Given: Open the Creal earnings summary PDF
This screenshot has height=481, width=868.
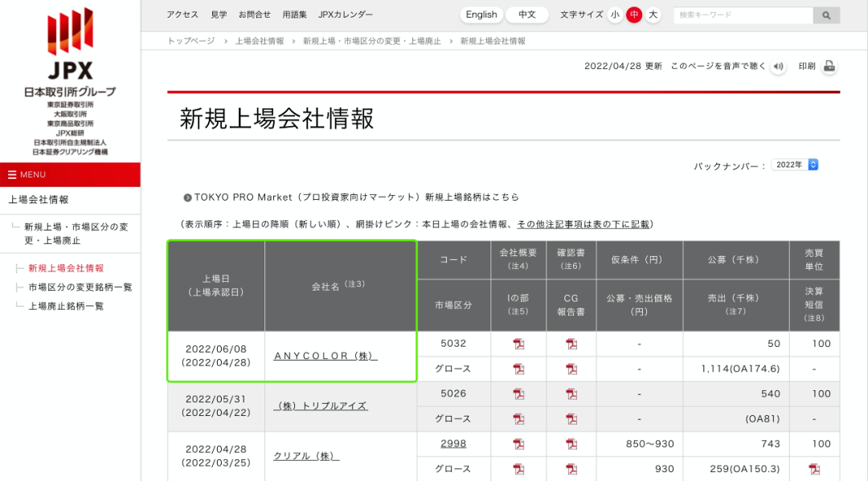Looking at the screenshot, I should click(x=814, y=469).
